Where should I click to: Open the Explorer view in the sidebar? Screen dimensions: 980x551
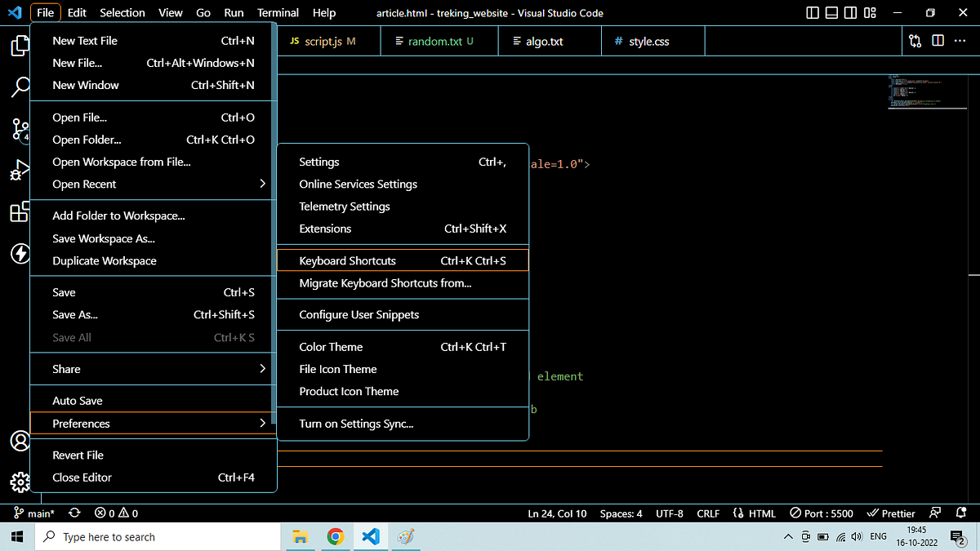(x=20, y=47)
